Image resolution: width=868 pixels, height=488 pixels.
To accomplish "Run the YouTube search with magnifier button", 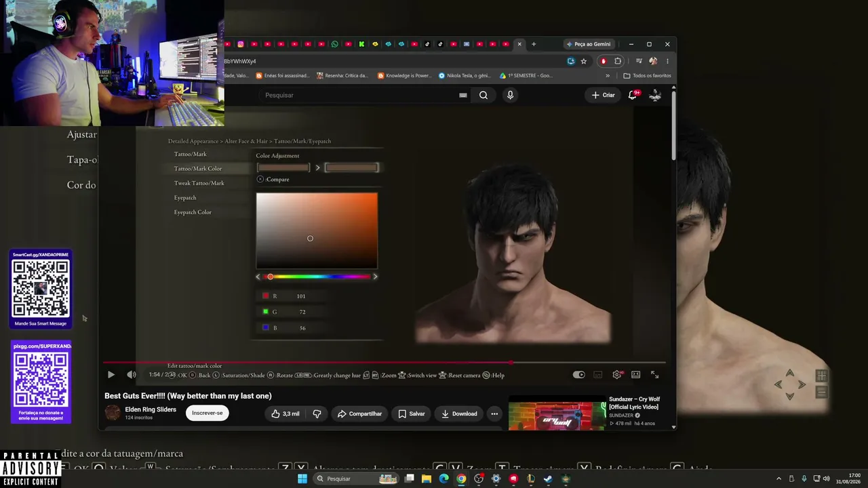I will 484,95.
